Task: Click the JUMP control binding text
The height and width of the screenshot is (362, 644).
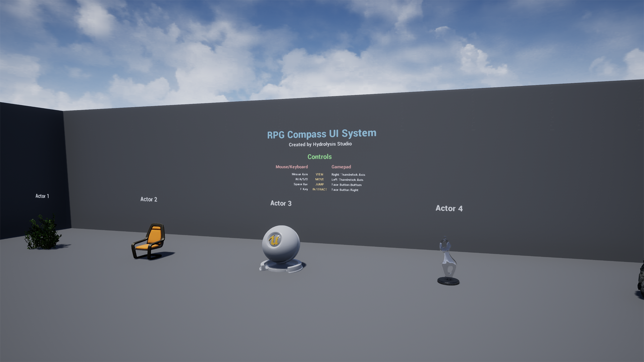Action: (x=319, y=184)
